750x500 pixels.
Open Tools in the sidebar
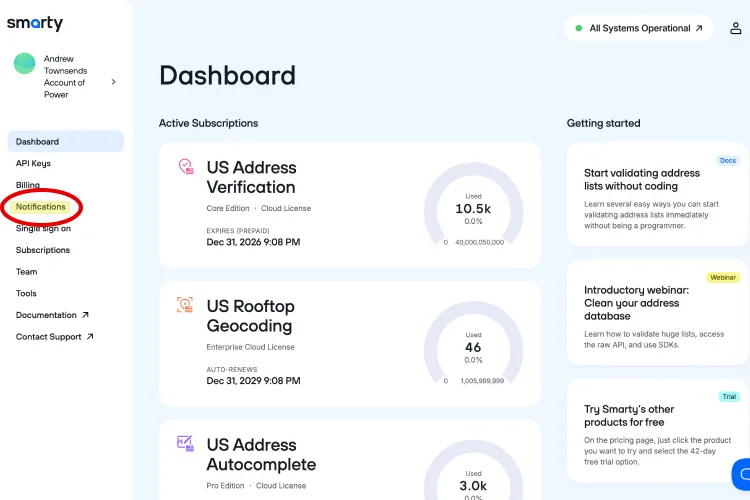point(26,293)
